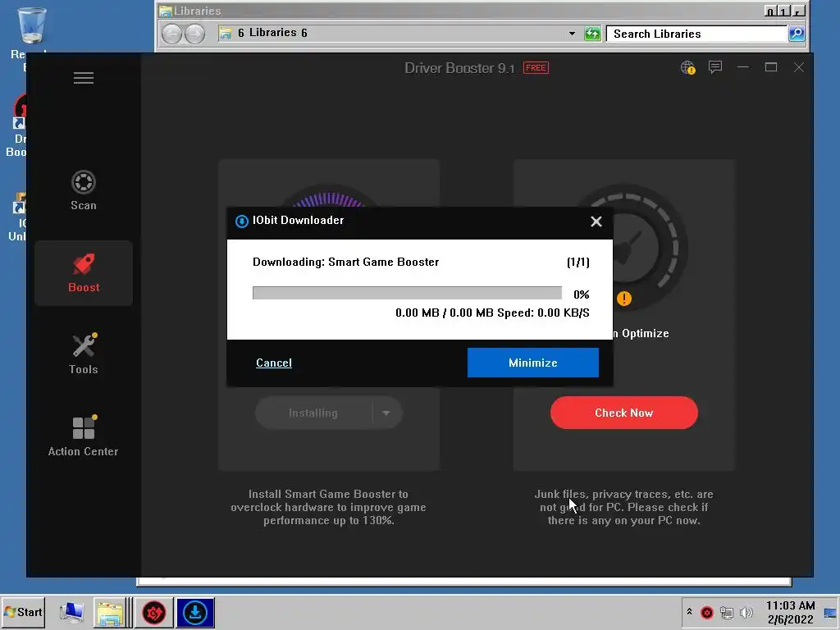Click the taskbar clock showing 11:03 AM
840x630 pixels.
[x=790, y=612]
